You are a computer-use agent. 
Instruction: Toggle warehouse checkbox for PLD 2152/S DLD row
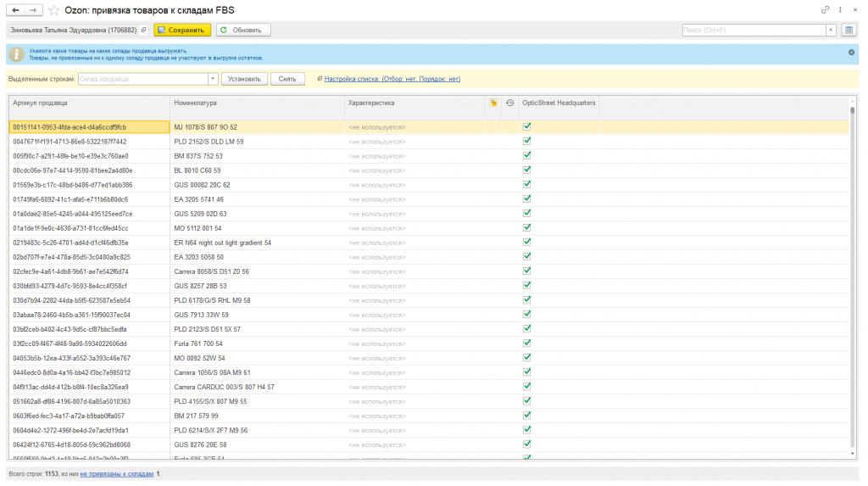(x=527, y=141)
